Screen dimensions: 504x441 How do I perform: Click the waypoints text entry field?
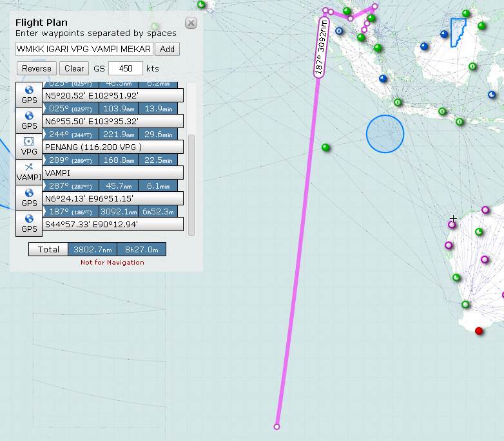pyautogui.click(x=84, y=49)
